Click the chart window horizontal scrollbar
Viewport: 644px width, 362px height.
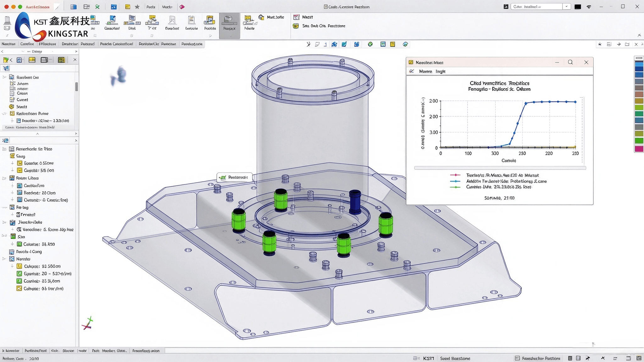click(x=500, y=168)
